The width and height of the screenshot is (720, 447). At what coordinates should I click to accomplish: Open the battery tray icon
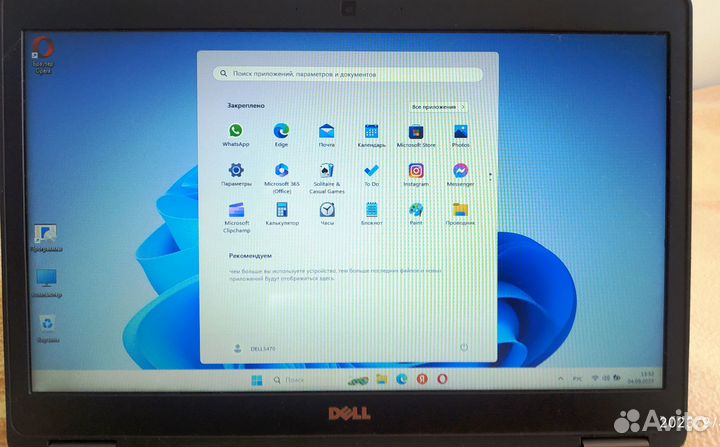click(x=617, y=378)
